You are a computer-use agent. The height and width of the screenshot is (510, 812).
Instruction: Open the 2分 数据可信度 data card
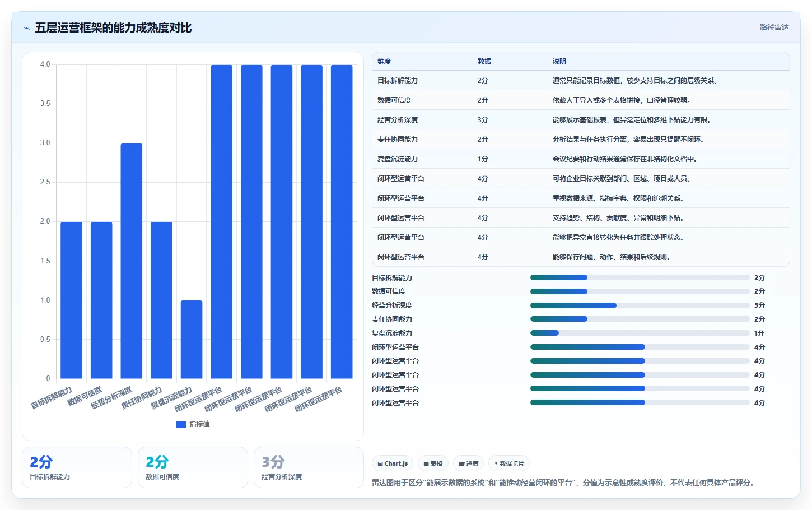coord(193,467)
